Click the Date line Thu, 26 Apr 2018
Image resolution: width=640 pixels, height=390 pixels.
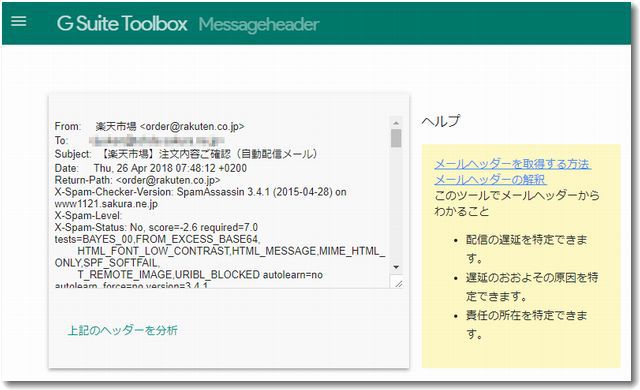click(x=151, y=168)
